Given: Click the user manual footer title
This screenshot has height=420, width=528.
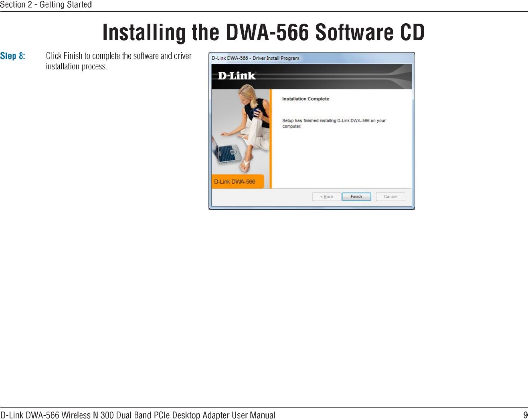Looking at the screenshot, I should coord(138,415).
